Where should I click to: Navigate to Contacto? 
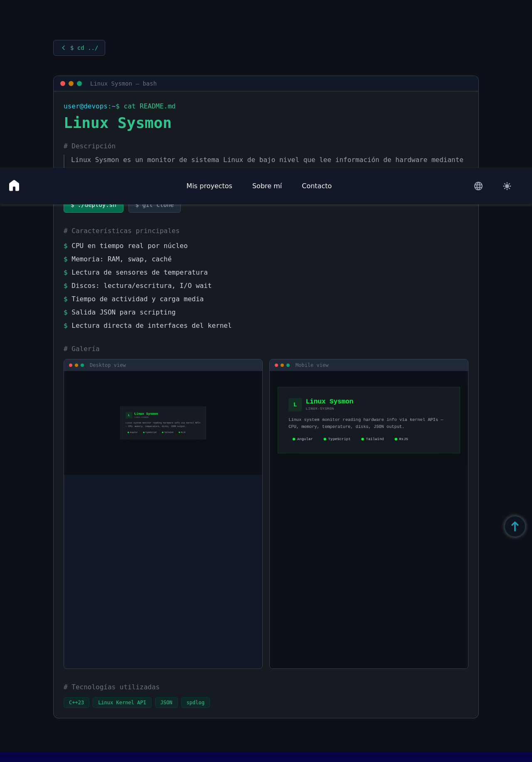[317, 186]
